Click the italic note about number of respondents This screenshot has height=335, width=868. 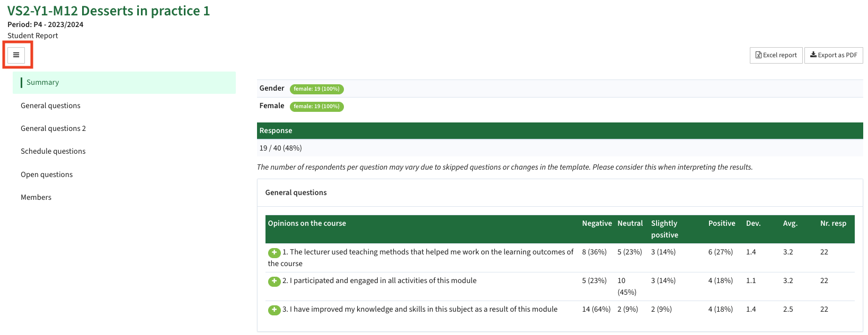coord(504,167)
